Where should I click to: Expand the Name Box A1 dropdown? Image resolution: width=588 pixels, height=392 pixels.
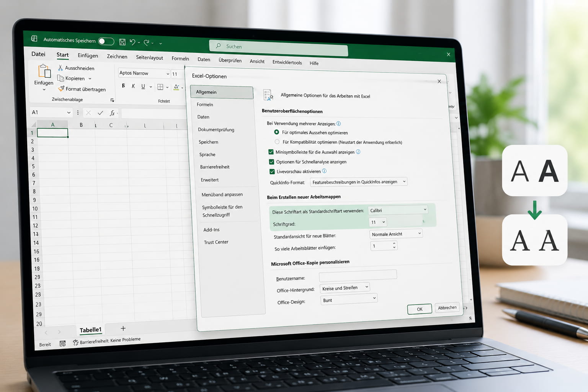point(69,113)
